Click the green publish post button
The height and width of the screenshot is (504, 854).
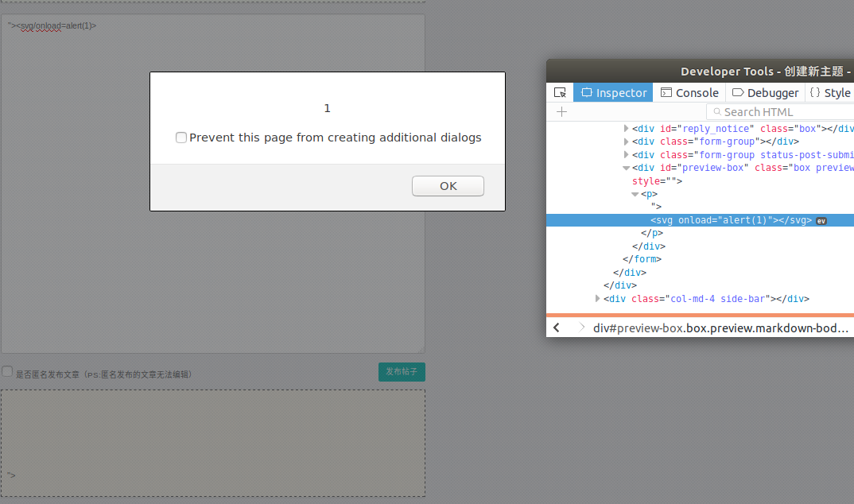coord(402,372)
